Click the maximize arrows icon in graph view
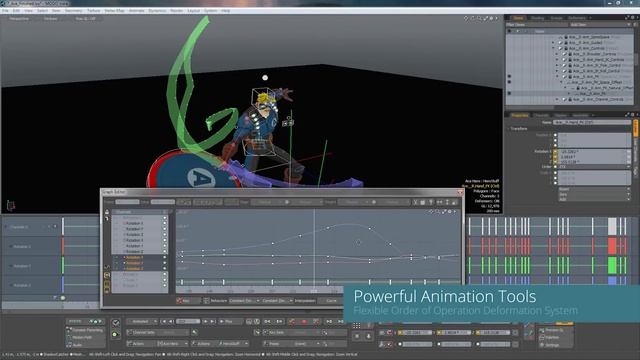 tap(444, 212)
